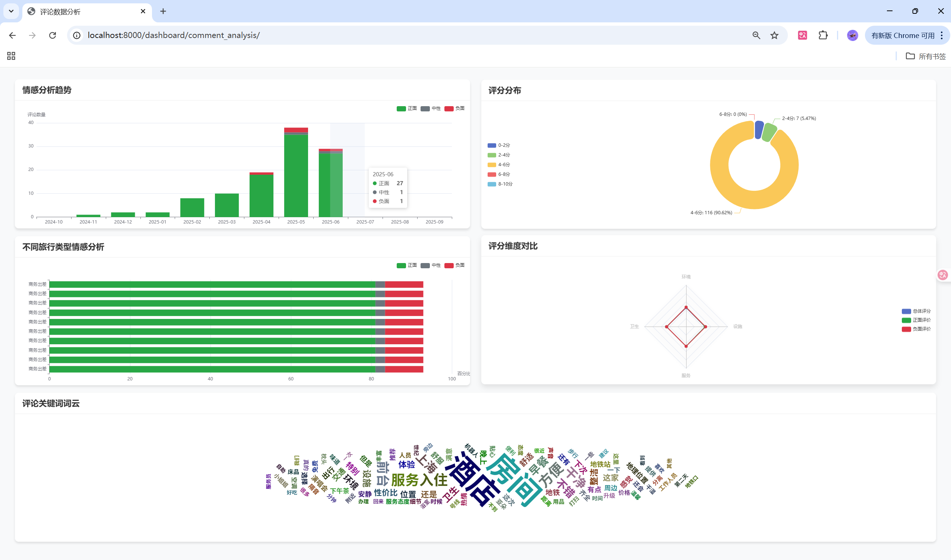Open the 所有书签 bookmarks folder
951x560 pixels.
926,56
